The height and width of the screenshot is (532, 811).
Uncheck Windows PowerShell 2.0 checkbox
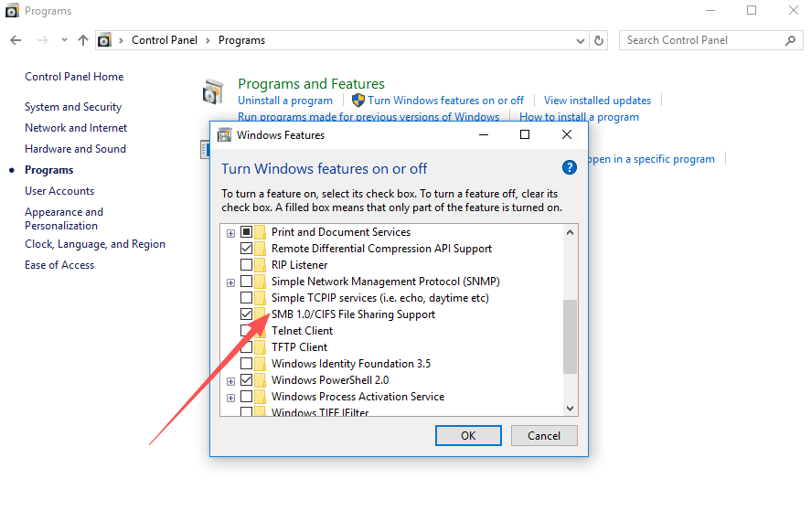point(246,380)
